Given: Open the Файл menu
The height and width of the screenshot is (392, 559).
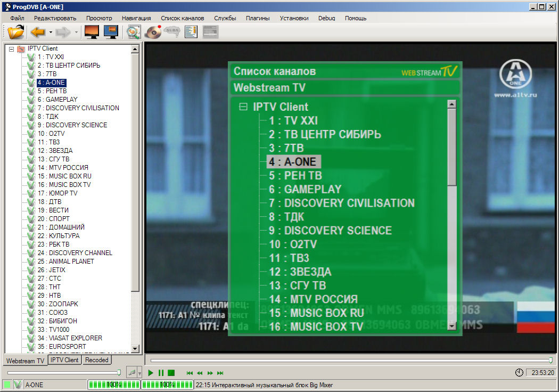Looking at the screenshot, I should (x=17, y=18).
